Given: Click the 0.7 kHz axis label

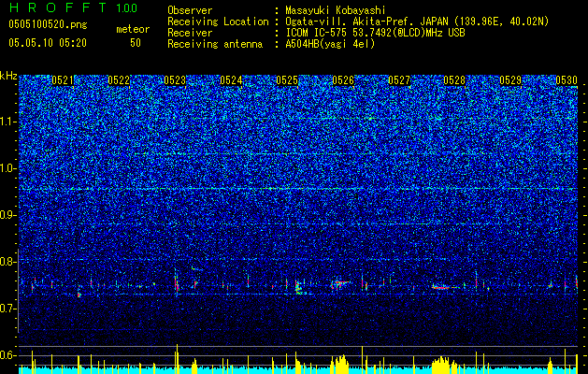Looking at the screenshot, I should 8,309.
